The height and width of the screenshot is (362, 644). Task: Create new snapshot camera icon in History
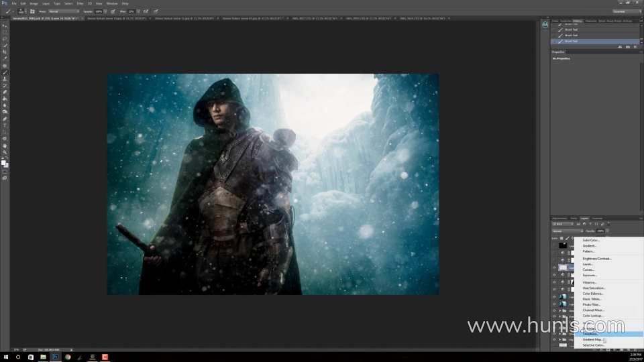627,47
